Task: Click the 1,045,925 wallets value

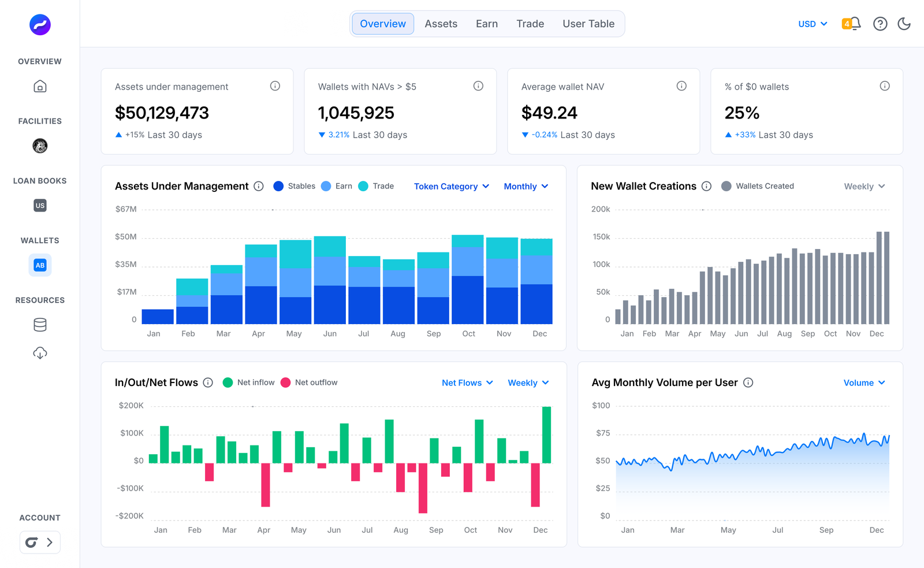Action: (356, 113)
